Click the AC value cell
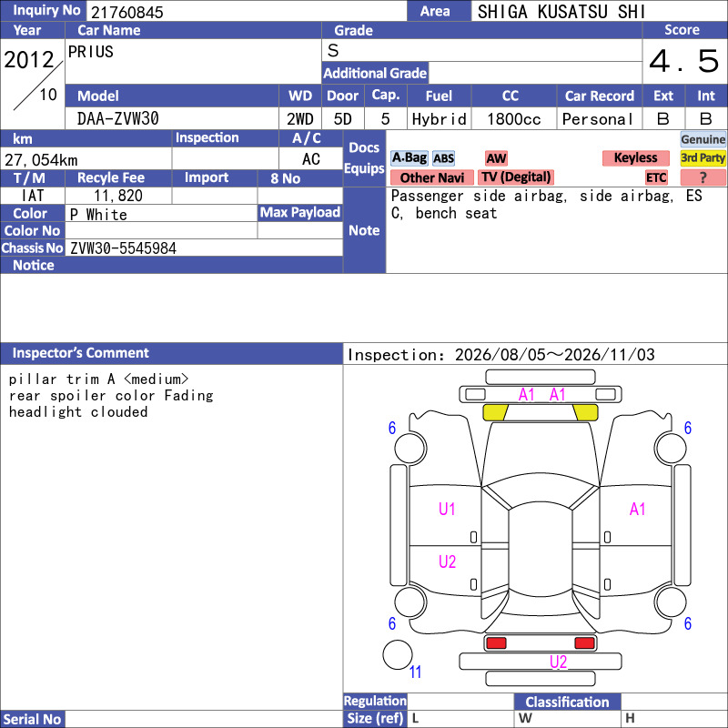The height and width of the screenshot is (728, 728). click(311, 159)
